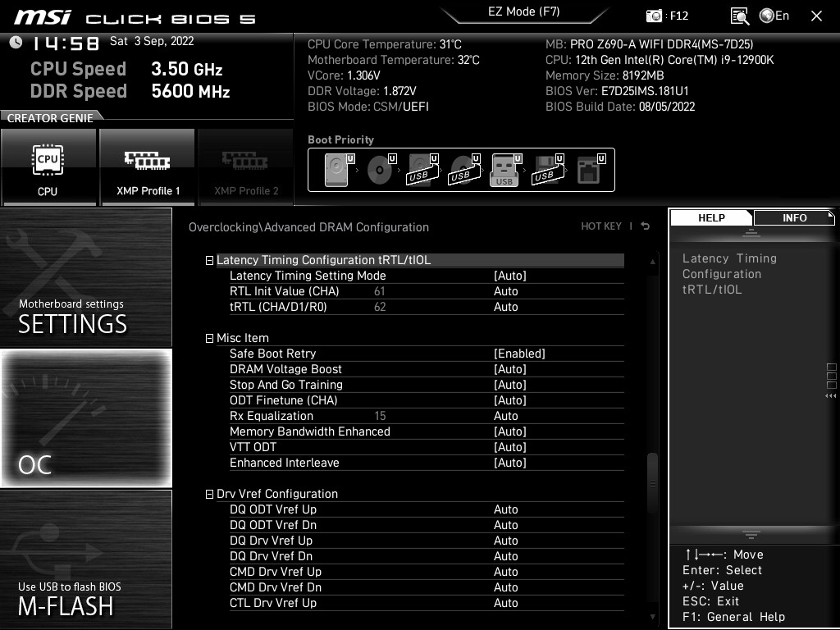Select CMD Drv Vref Up row
Screen dimensions: 840x630
427,572
